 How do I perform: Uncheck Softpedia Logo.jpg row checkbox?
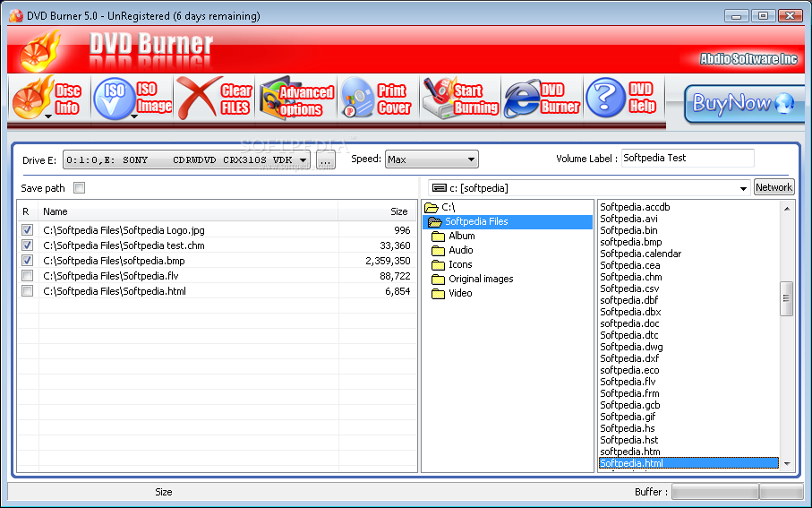tap(28, 229)
